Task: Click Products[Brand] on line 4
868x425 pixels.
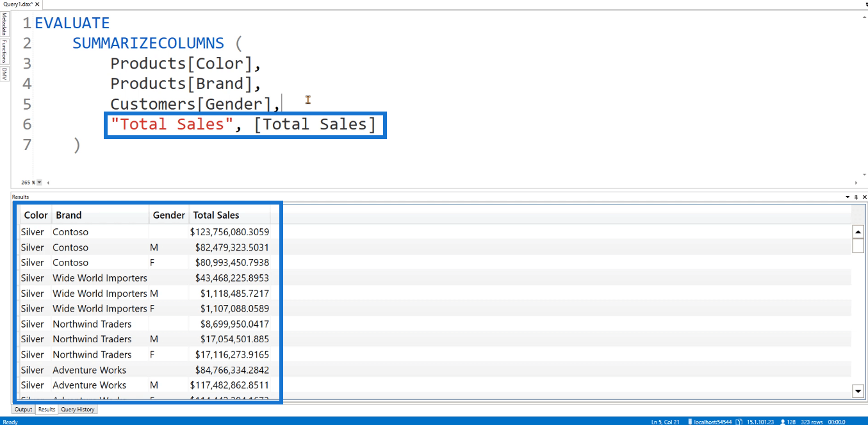Action: pos(181,83)
